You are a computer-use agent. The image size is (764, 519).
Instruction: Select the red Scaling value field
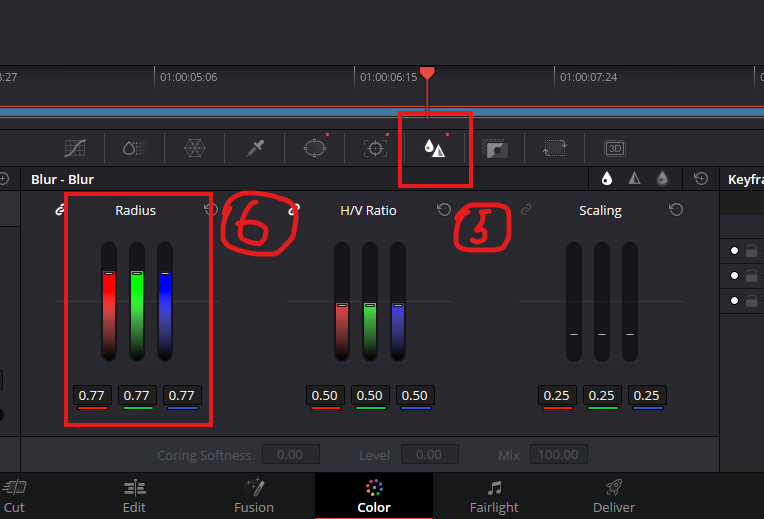557,396
